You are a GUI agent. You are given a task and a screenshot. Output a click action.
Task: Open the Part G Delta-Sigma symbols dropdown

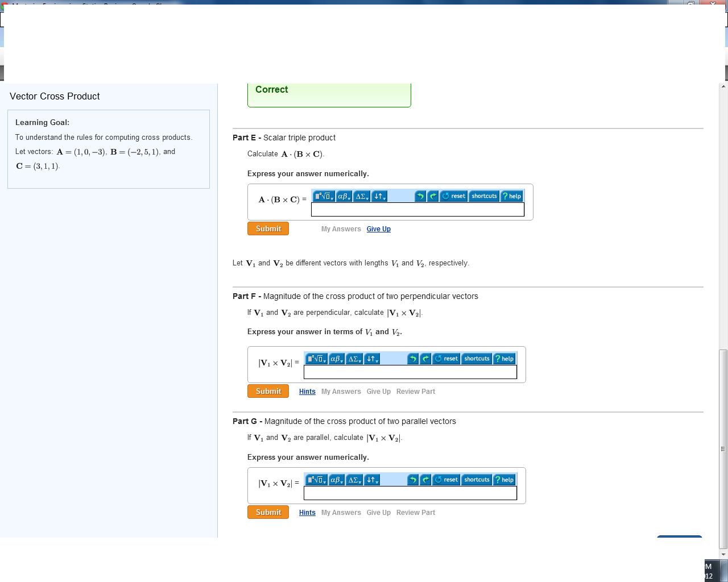(x=354, y=480)
